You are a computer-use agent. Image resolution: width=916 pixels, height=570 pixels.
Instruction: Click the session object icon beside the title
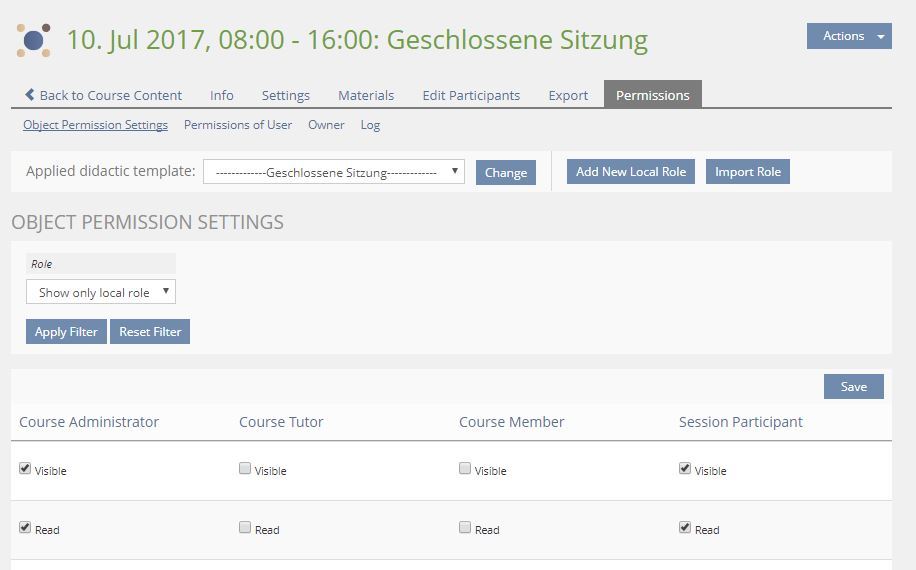[x=34, y=40]
